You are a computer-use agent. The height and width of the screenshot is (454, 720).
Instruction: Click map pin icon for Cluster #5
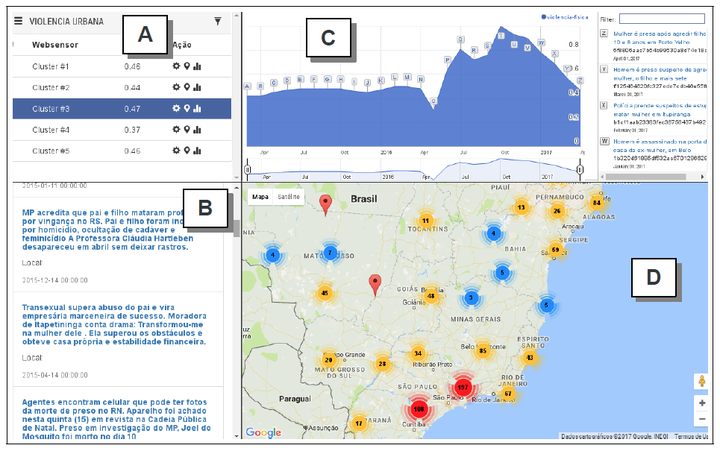(x=186, y=151)
